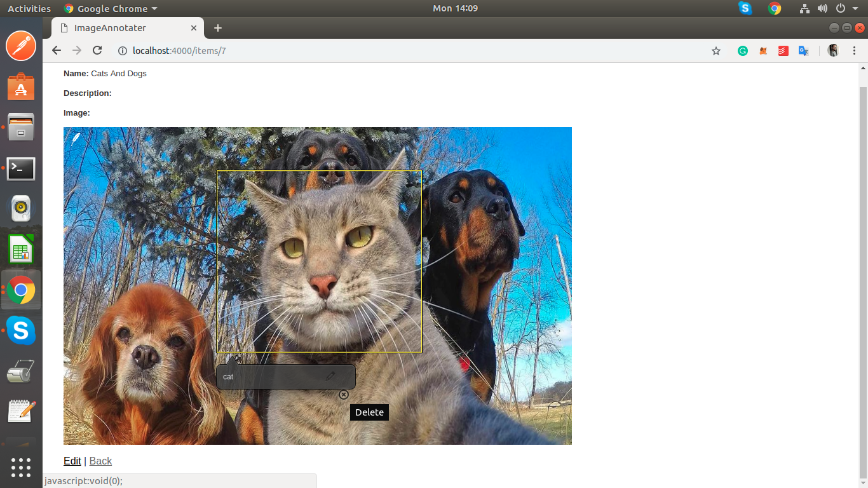Open the Grammarly extension
The image size is (868, 488).
[743, 51]
